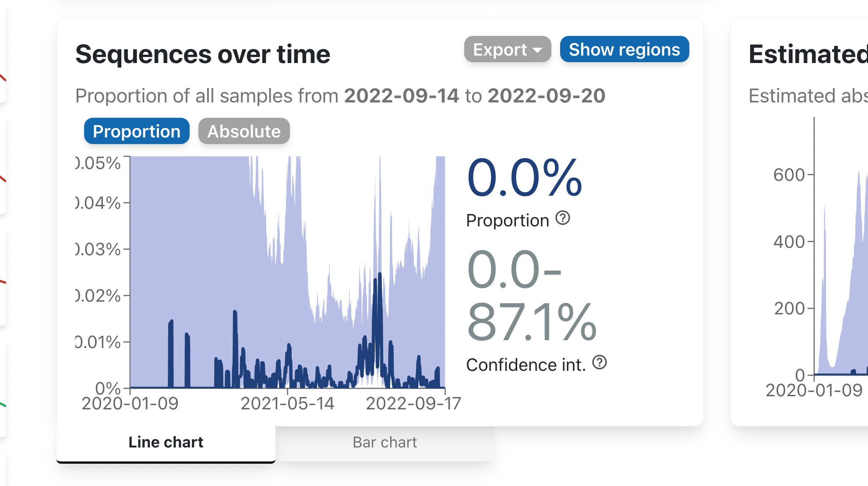Select the Line chart tab

click(166, 442)
